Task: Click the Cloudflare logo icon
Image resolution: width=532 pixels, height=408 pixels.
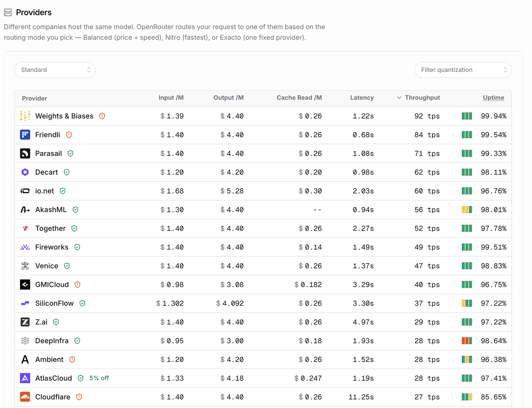Action: pos(25,397)
